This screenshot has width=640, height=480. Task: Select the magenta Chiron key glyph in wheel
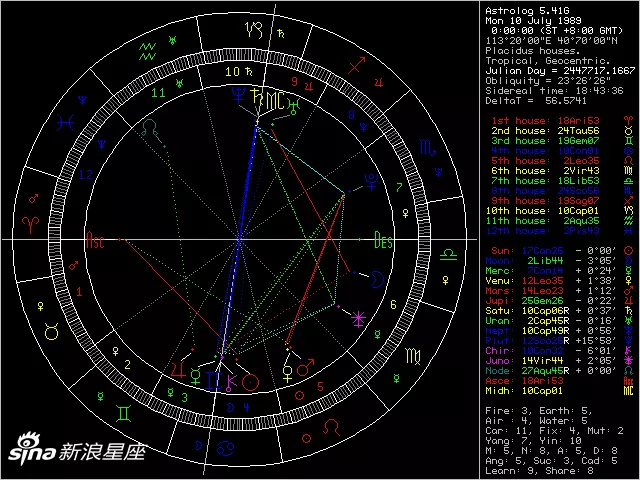[231, 383]
